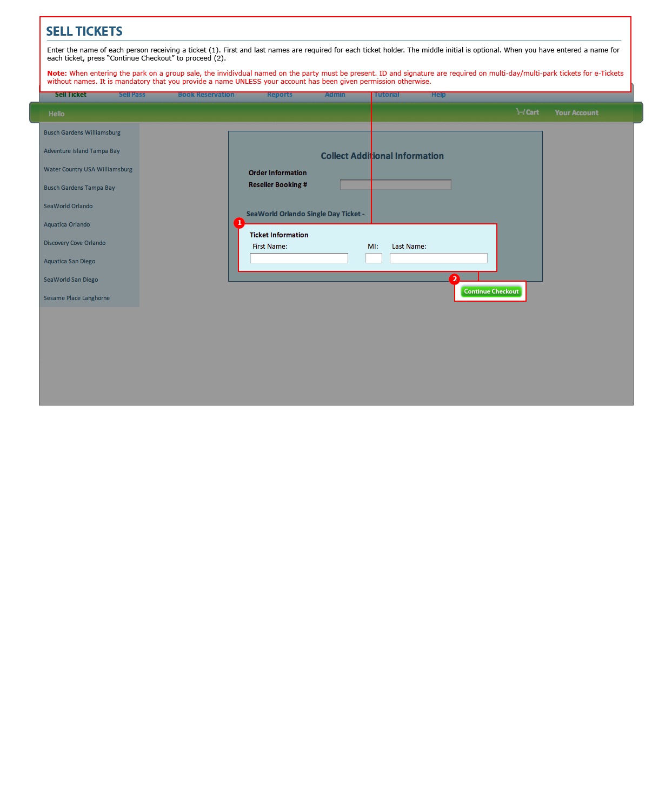Open Your Account link
The height and width of the screenshot is (811, 672).
(576, 112)
